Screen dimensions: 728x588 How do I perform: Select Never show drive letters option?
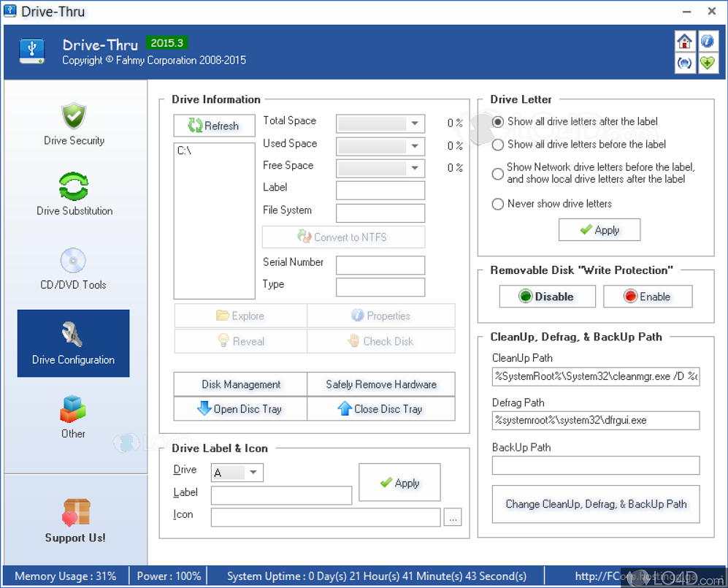point(498,204)
